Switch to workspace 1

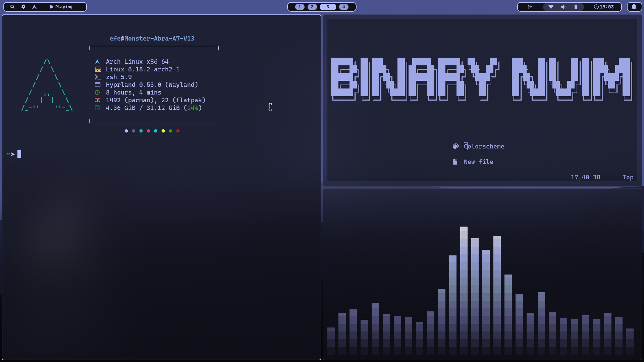(x=300, y=7)
